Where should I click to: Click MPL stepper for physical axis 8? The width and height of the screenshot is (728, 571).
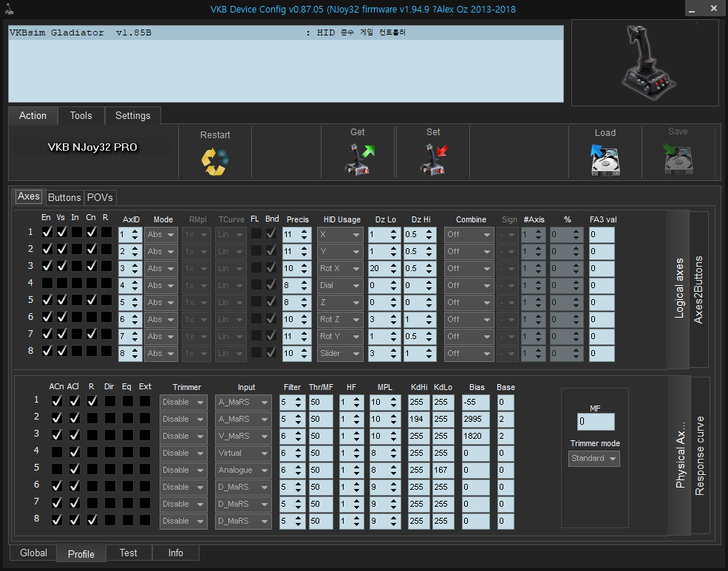pos(385,522)
